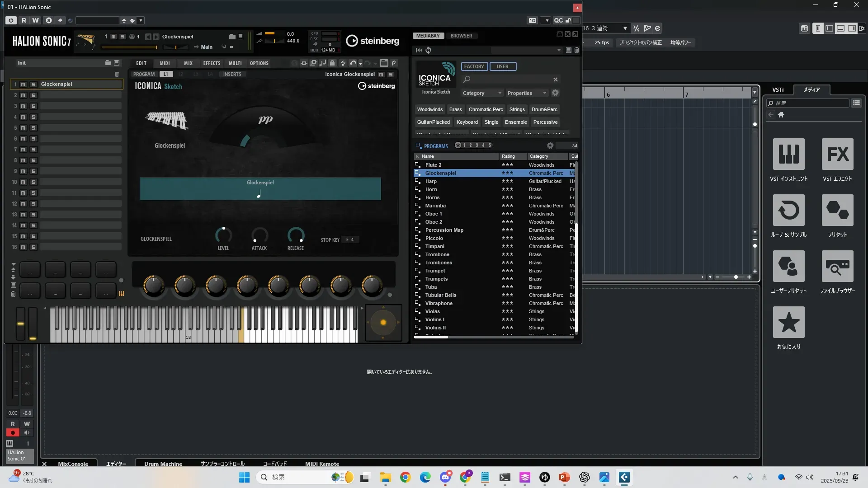
Task: Click the Glockenspiel LEVEL knob
Action: pyautogui.click(x=223, y=235)
